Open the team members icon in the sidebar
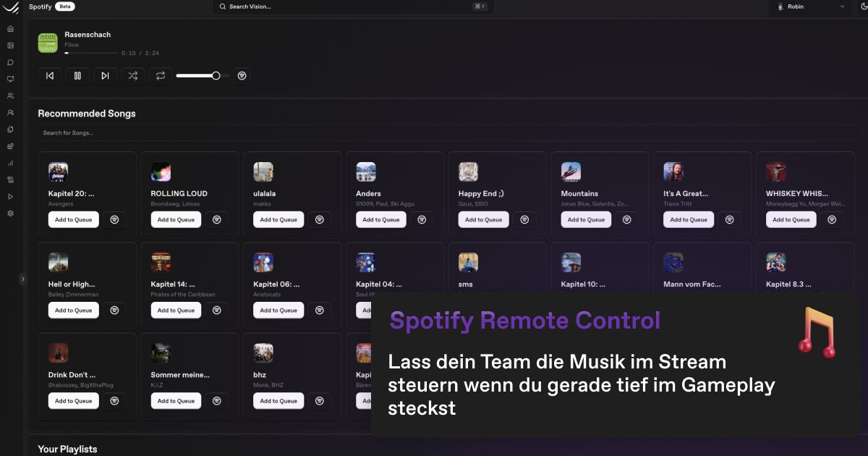 pyautogui.click(x=10, y=96)
